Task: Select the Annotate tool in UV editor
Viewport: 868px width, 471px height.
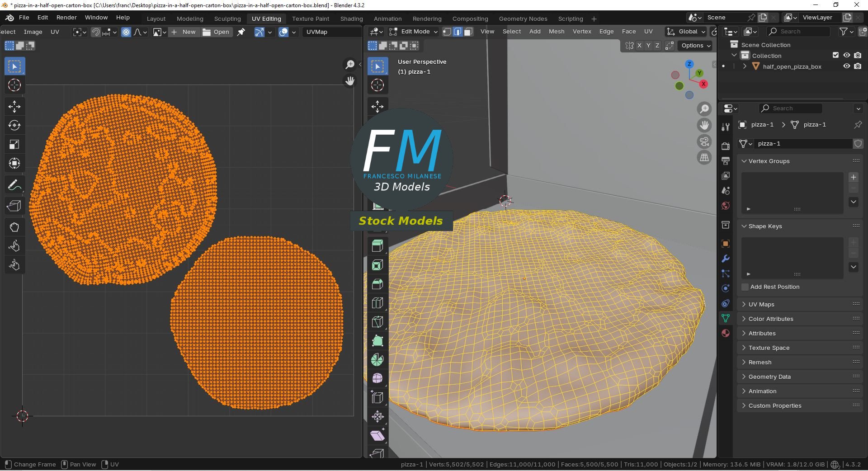Action: click(x=14, y=185)
